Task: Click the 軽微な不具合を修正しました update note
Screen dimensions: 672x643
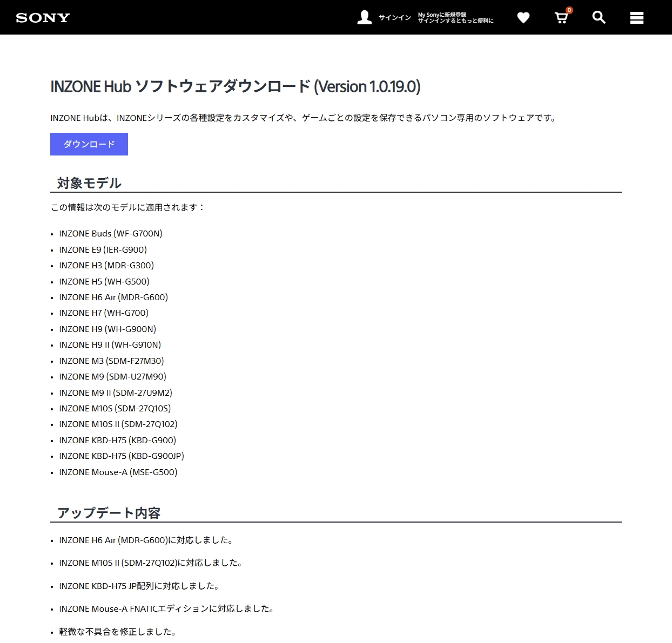Action: (118, 632)
